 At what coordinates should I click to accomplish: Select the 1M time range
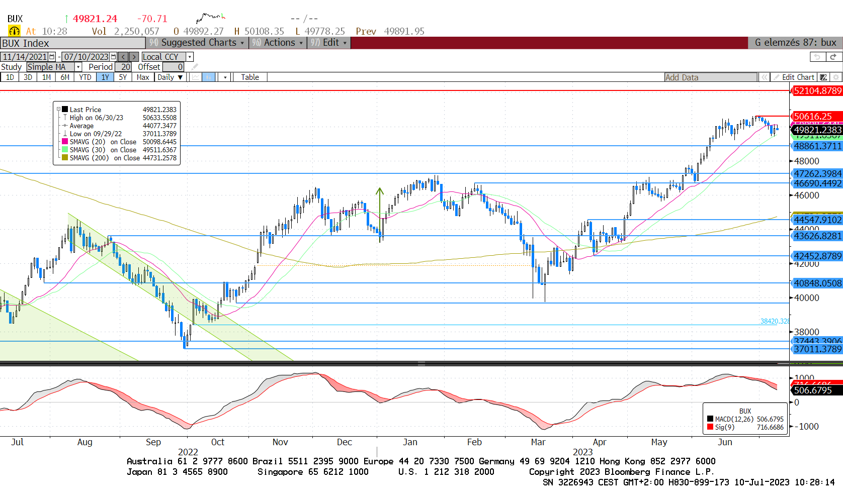coord(46,77)
